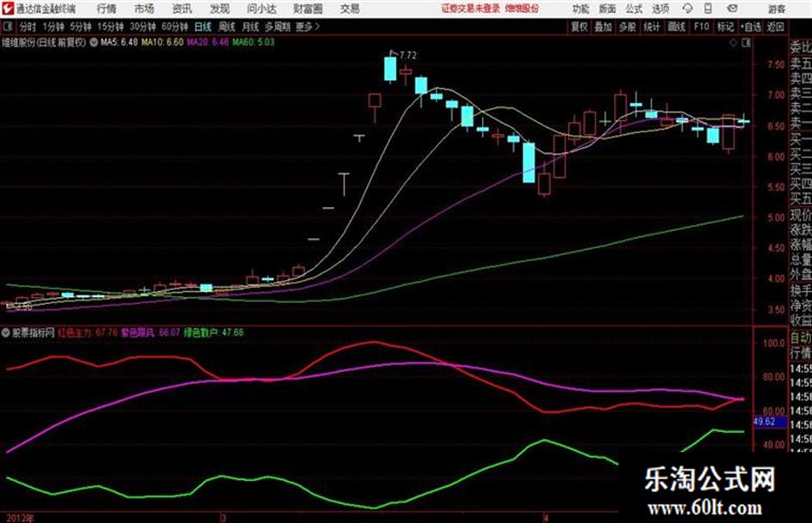Toggle the left panel icon beside 分时
Viewport: 812px width, 523px height.
7,27
